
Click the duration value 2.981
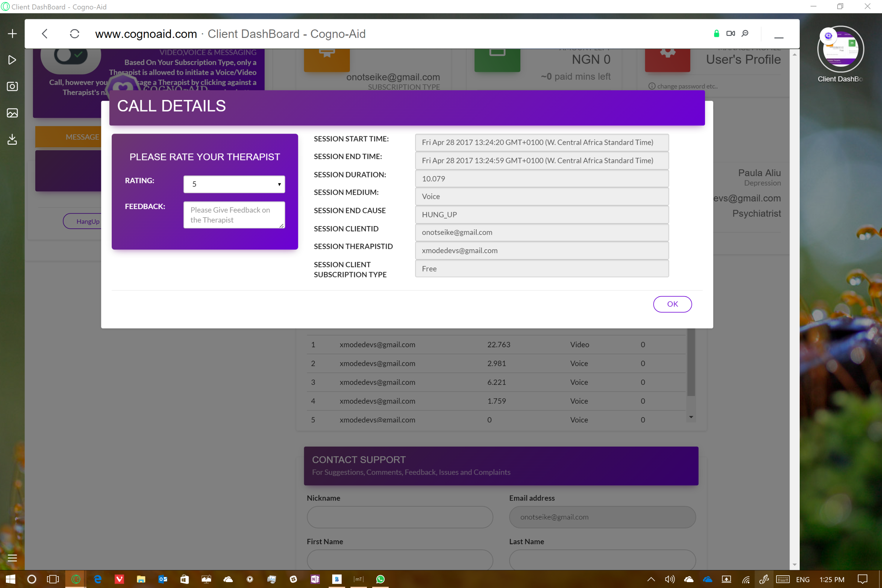point(497,363)
